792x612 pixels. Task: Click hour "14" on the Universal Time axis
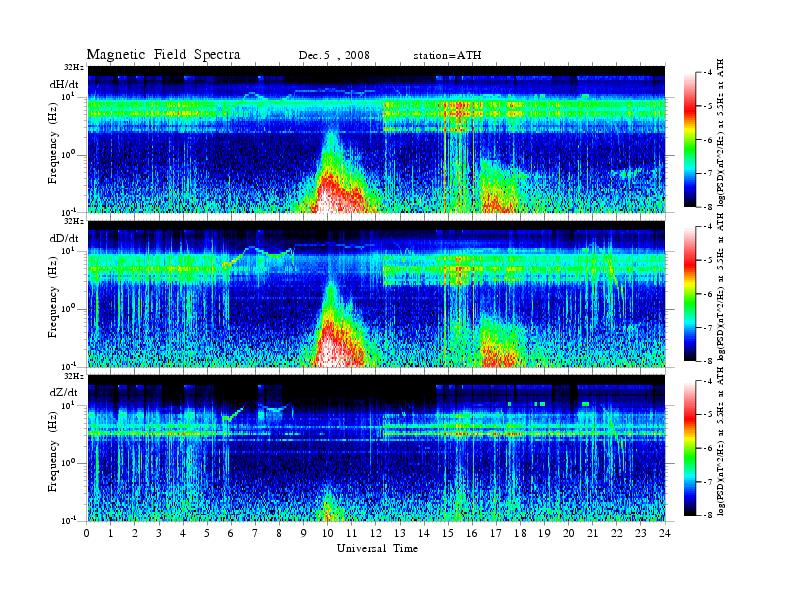424,533
